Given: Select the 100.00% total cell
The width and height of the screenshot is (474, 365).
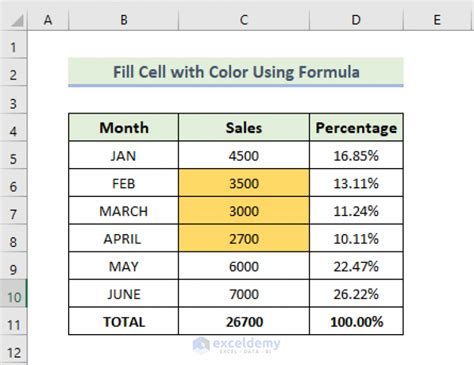Looking at the screenshot, I should 356,321.
